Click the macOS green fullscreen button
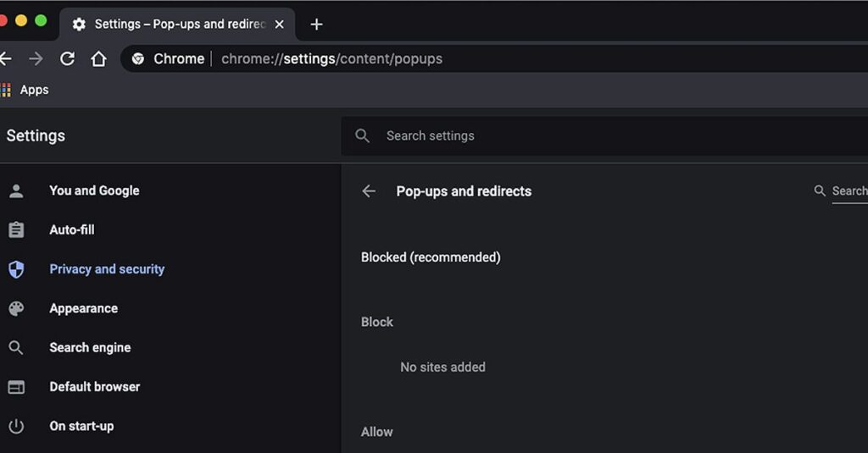This screenshot has height=453, width=868. (41, 21)
